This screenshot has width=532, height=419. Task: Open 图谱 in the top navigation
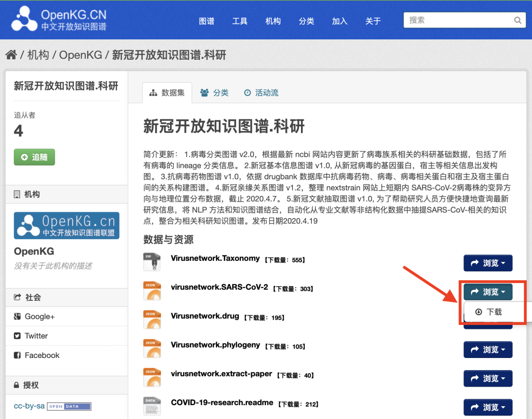tap(206, 21)
